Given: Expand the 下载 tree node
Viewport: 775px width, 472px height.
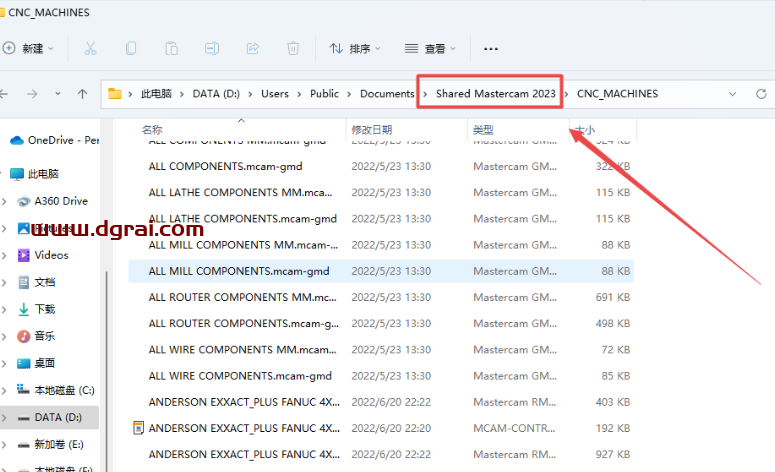Looking at the screenshot, I should pos(4,309).
